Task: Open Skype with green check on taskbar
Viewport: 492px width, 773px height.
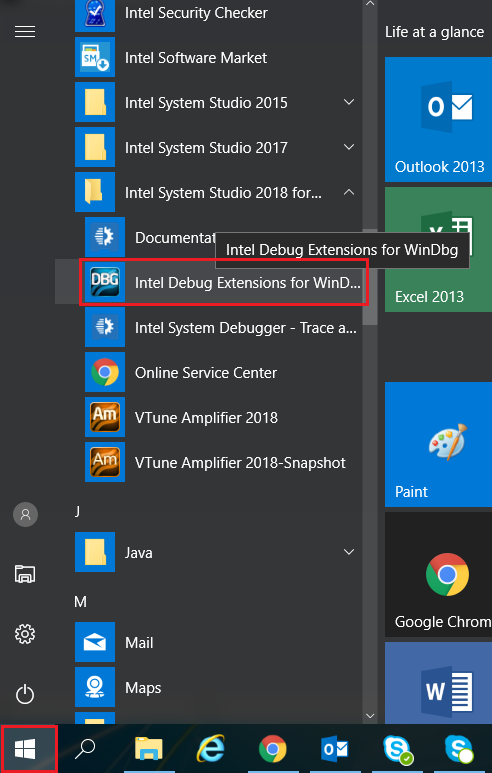Action: [x=397, y=749]
